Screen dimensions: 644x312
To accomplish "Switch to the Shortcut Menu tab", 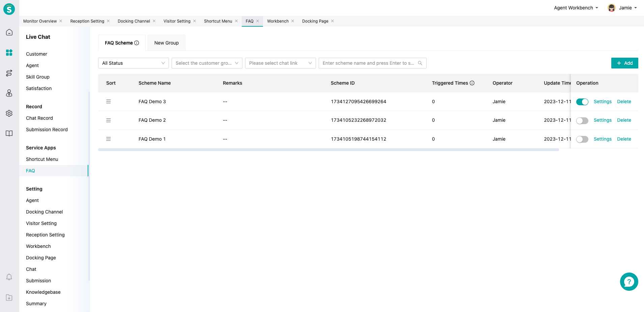I will 218,21.
